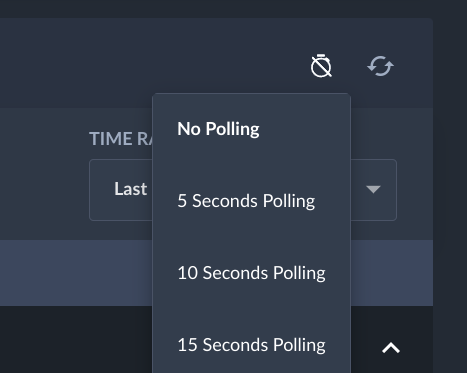The width and height of the screenshot is (467, 373).
Task: Click the grey triangle in the time range field
Action: coord(373,189)
